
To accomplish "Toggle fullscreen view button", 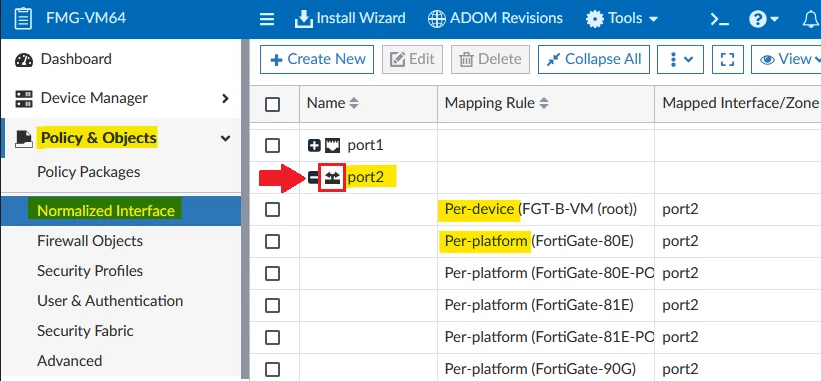I will pos(728,59).
